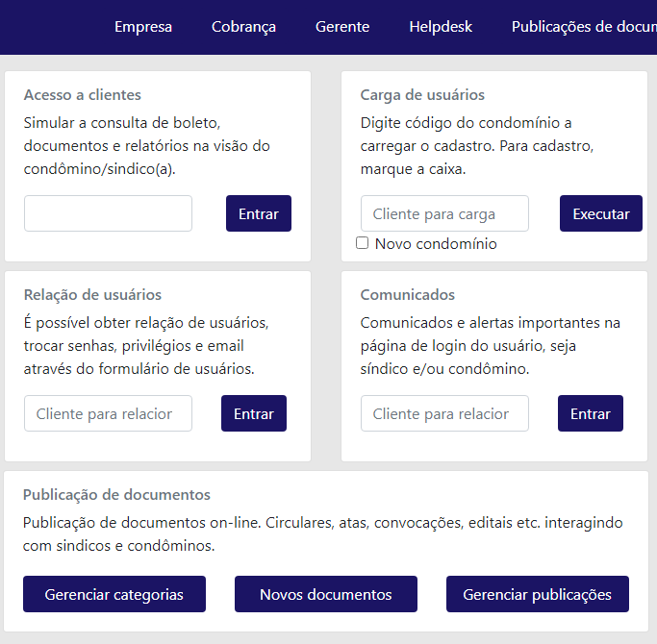This screenshot has height=644, width=657.
Task: Open the Cobrança menu
Action: 243,27
